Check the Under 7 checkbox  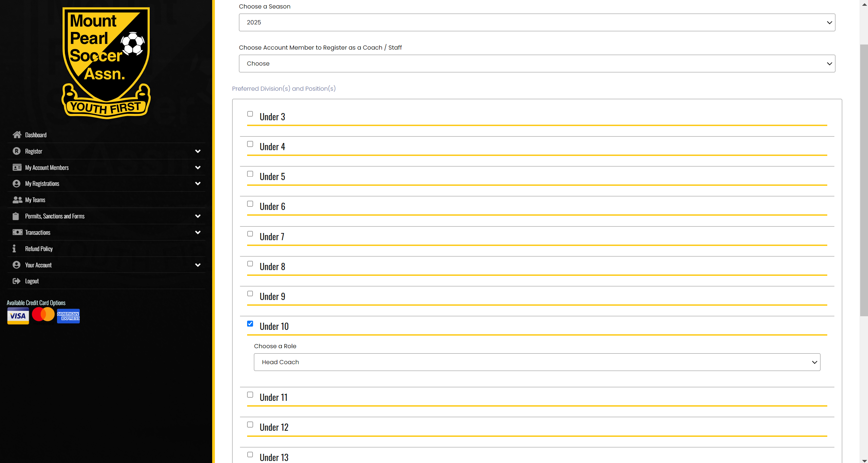[250, 234]
